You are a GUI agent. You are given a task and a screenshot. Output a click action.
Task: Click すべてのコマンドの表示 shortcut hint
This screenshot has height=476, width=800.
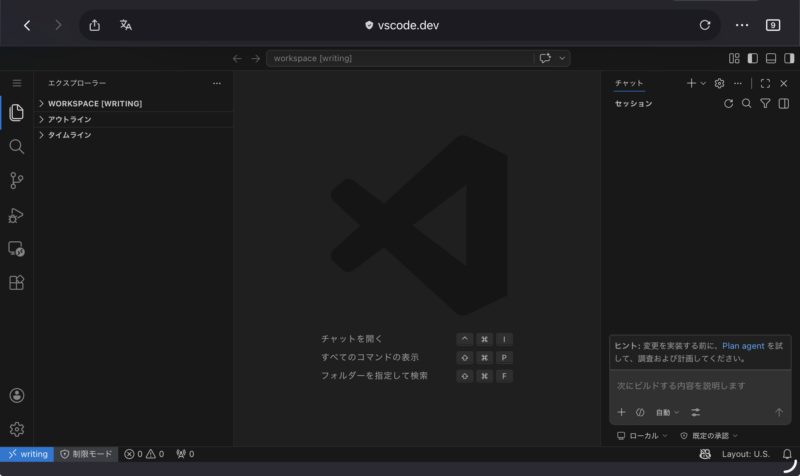coord(370,357)
